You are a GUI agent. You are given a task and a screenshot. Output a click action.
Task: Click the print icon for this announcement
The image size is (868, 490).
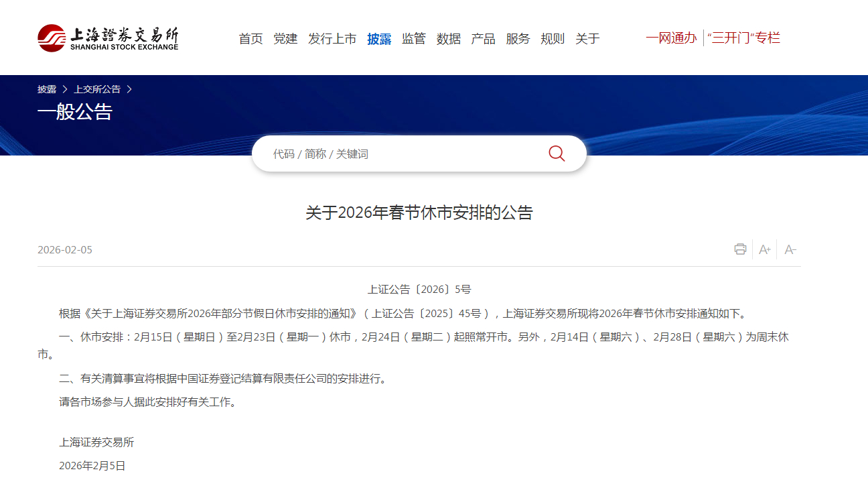coord(740,249)
